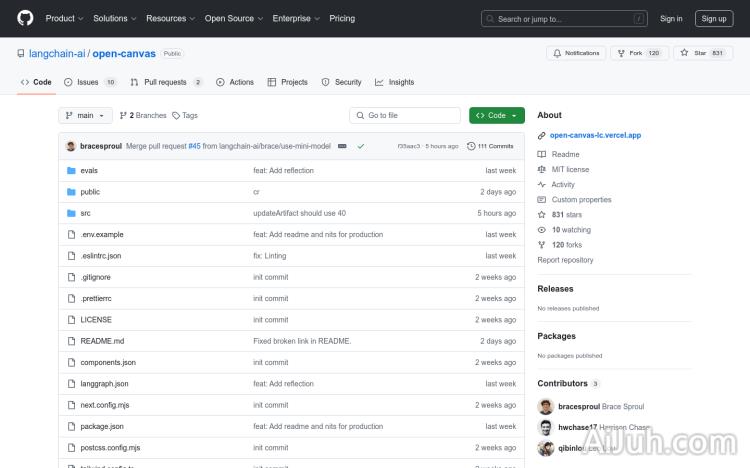The height and width of the screenshot is (468, 750).
Task: Switch to the Issues tab
Action: (89, 82)
